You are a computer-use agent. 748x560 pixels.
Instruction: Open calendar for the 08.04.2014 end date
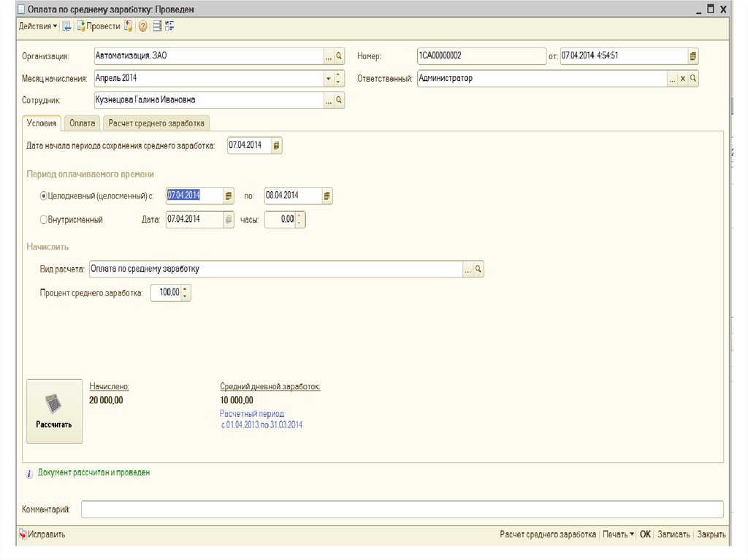(327, 196)
